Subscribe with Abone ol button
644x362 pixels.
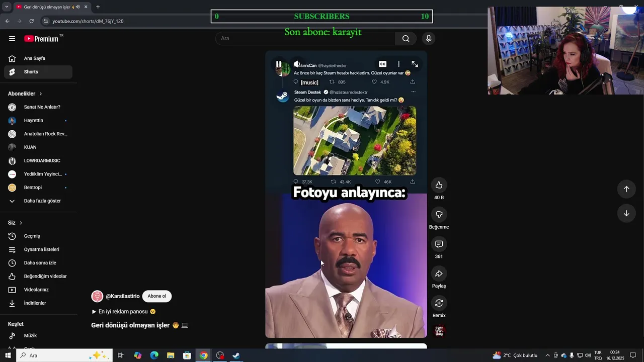157,296
